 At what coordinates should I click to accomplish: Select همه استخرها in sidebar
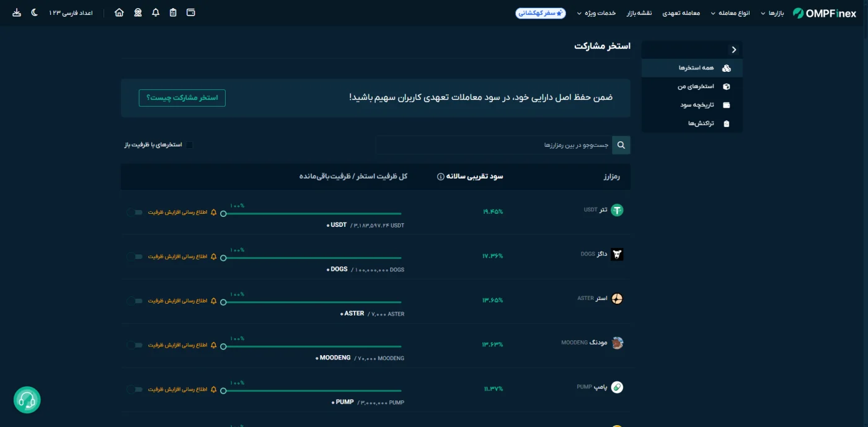pyautogui.click(x=692, y=68)
